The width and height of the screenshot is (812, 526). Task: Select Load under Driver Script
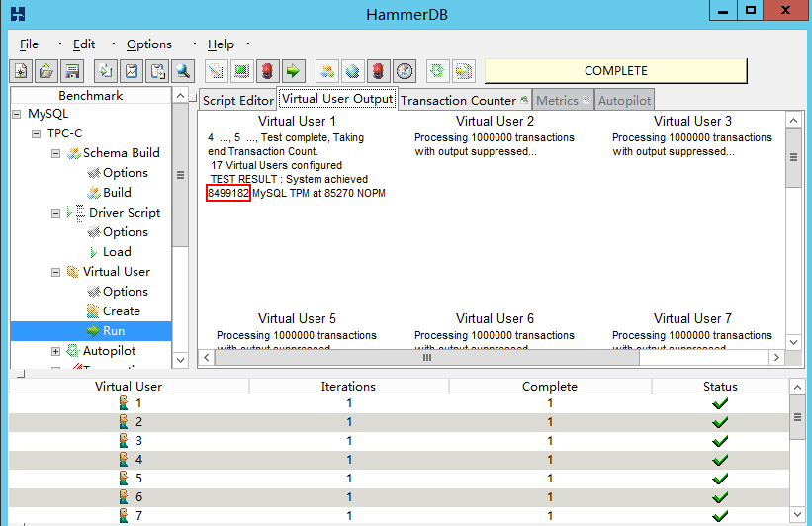click(x=117, y=252)
